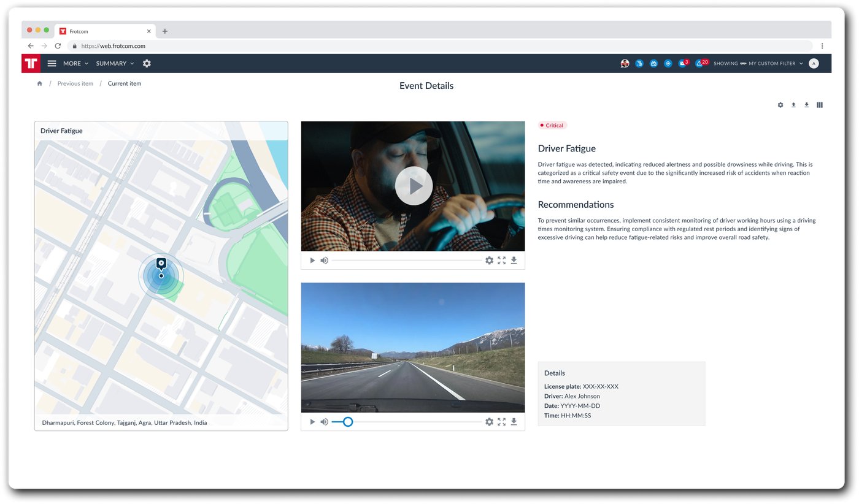
Task: Open a new browser tab
Action: (164, 31)
